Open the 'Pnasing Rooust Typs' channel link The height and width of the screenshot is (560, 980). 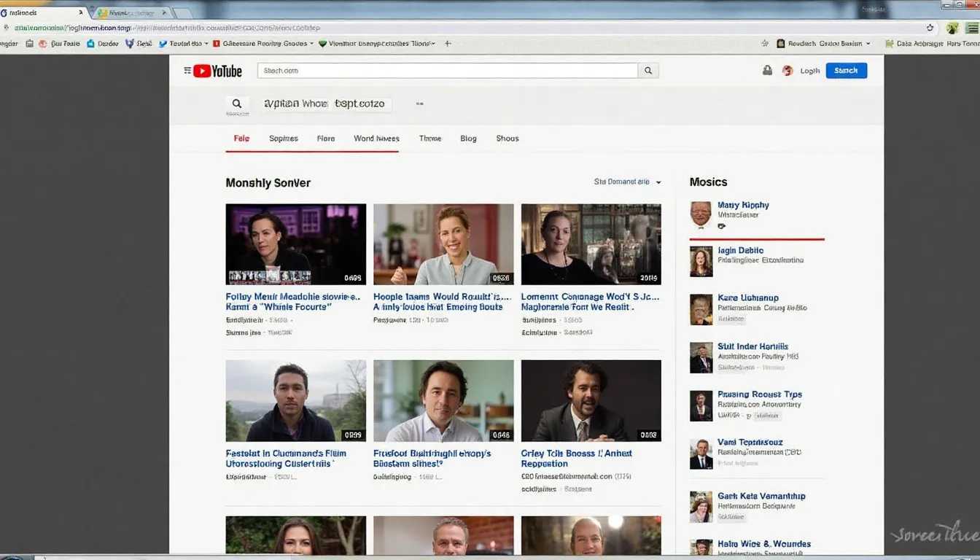coord(760,394)
